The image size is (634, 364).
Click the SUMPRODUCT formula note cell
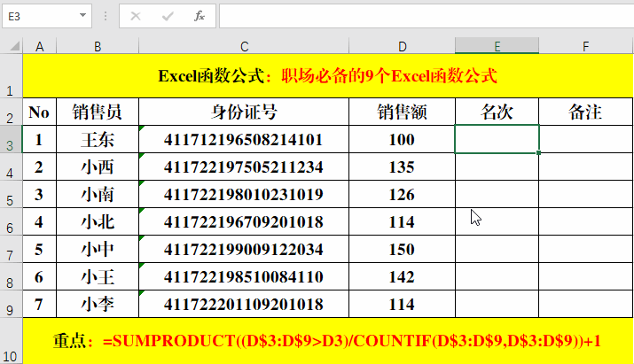coord(328,341)
